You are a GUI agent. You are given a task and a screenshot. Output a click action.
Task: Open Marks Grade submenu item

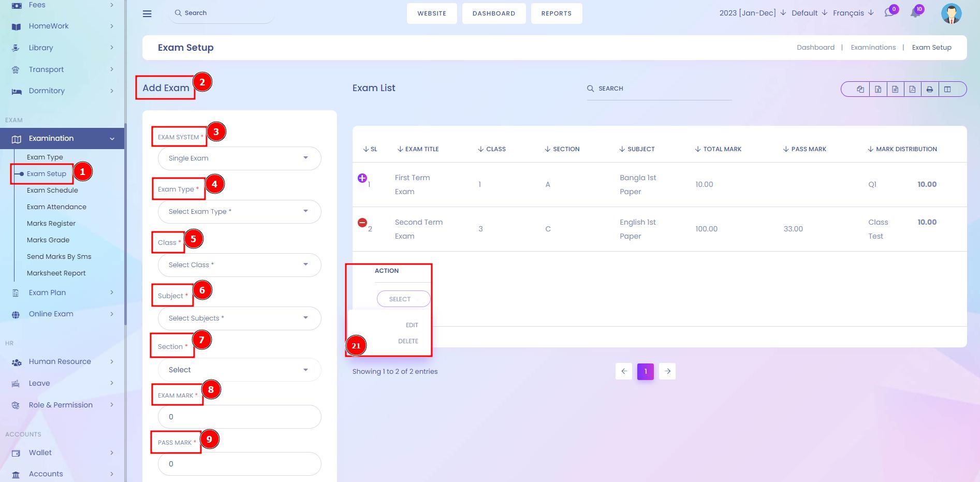pos(48,240)
